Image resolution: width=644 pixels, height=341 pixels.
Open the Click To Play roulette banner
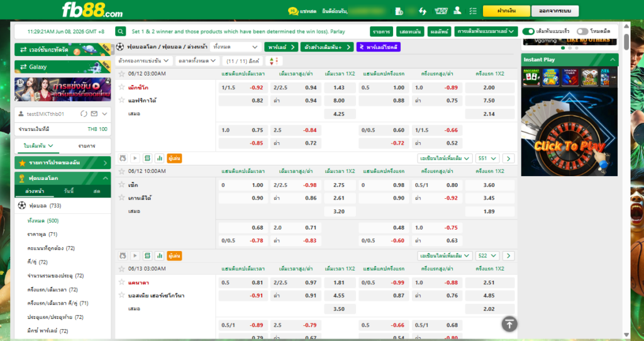569,133
